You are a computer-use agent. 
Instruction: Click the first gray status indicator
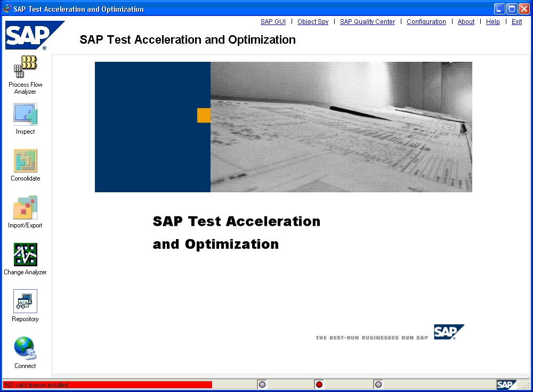click(262, 383)
